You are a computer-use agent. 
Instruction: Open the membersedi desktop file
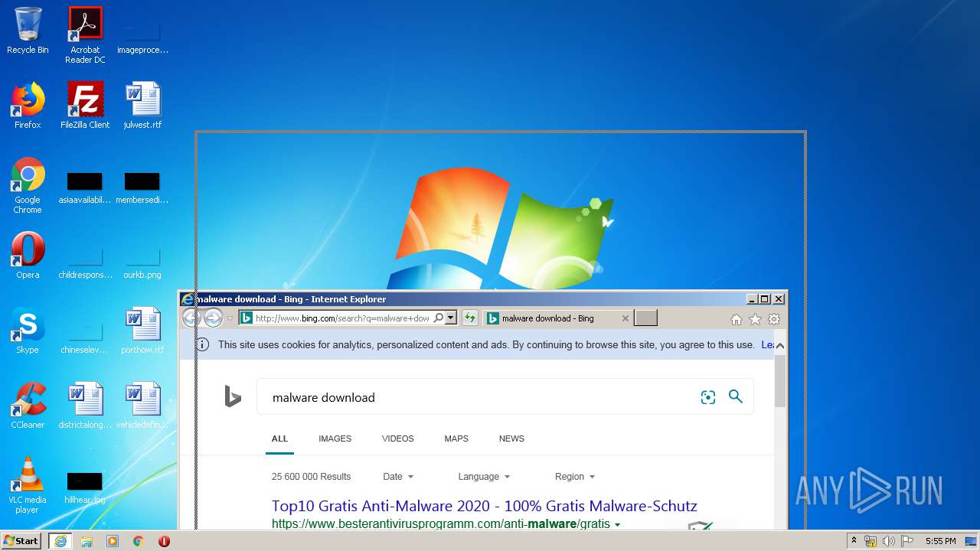(x=142, y=188)
